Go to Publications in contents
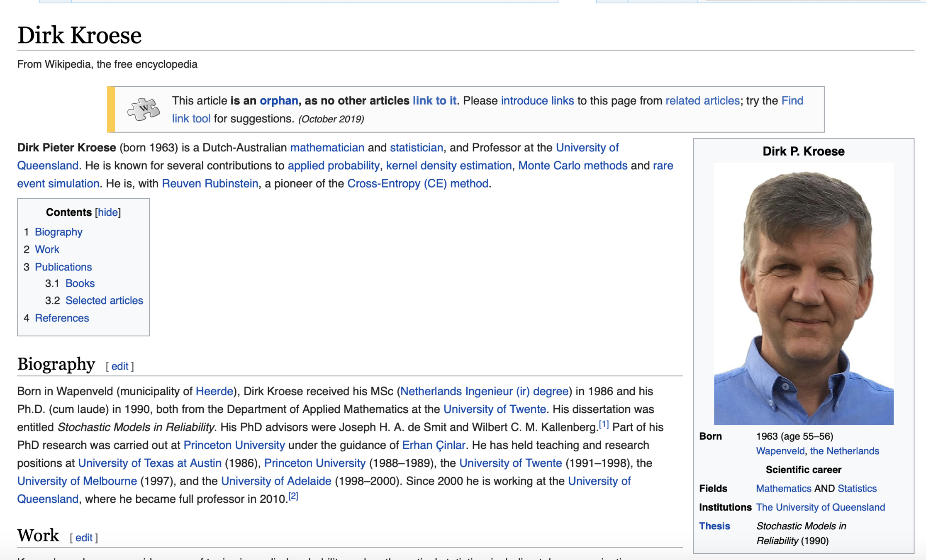The width and height of the screenshot is (926, 560). tap(63, 267)
